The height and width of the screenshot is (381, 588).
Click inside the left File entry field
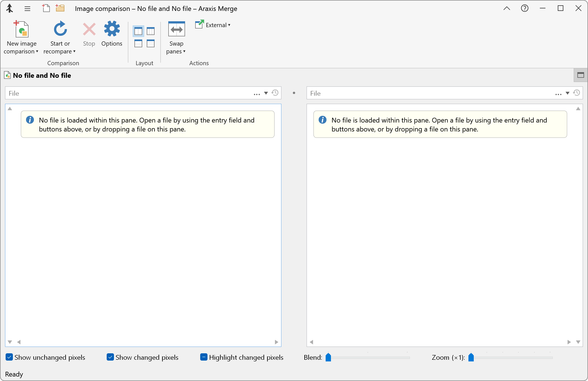click(x=112, y=93)
